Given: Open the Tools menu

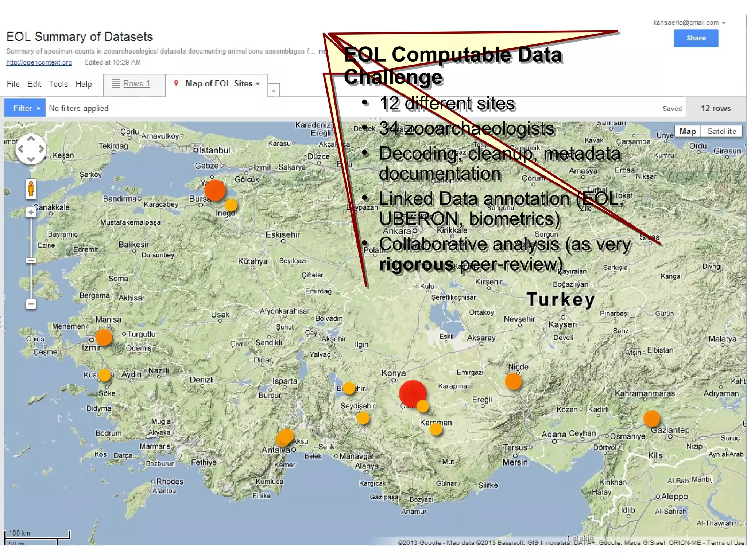Looking at the screenshot, I should [x=58, y=84].
